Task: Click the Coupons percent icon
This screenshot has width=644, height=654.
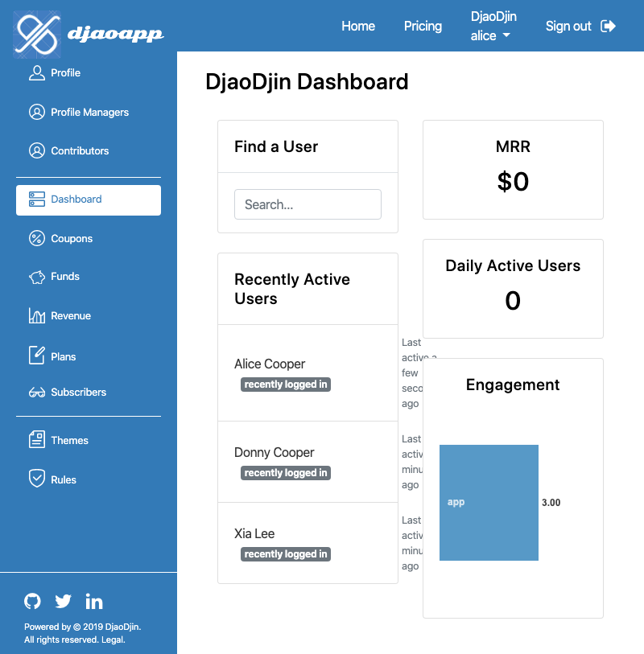Action: (37, 238)
